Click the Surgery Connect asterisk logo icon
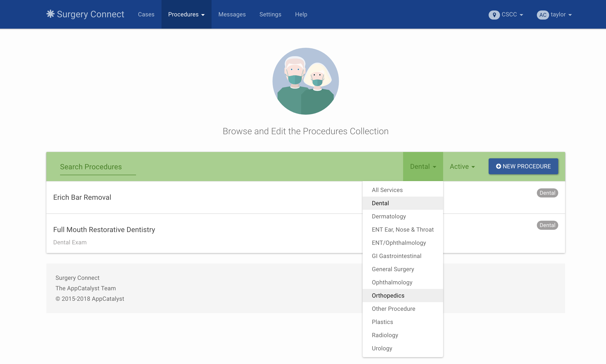Screen dimensions: 606x364 [50, 14]
